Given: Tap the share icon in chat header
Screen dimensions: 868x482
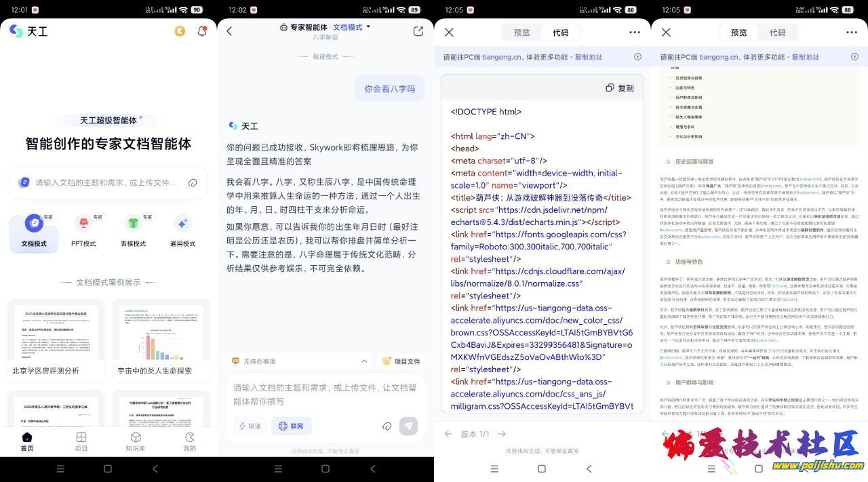Looking at the screenshot, I should tap(418, 31).
